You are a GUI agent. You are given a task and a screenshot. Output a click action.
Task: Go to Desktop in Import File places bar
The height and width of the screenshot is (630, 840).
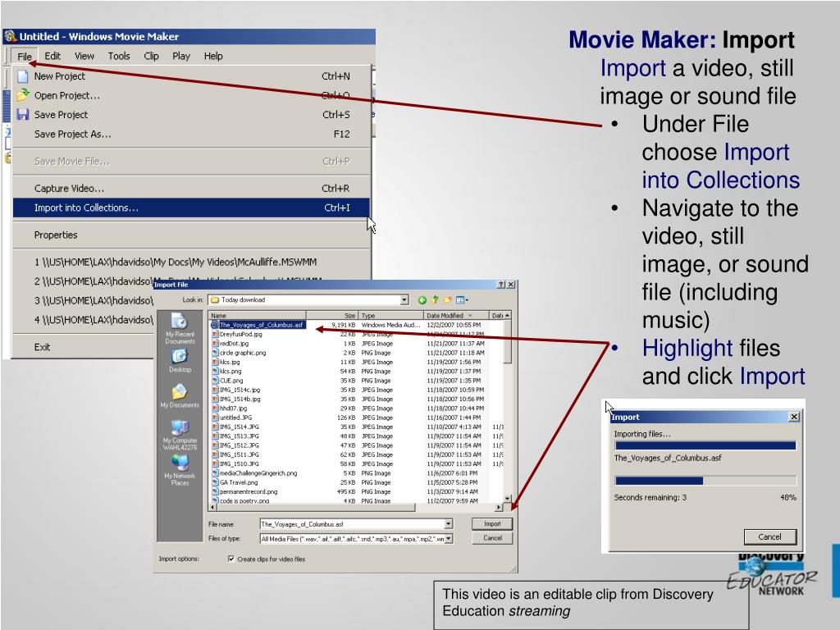tap(180, 361)
